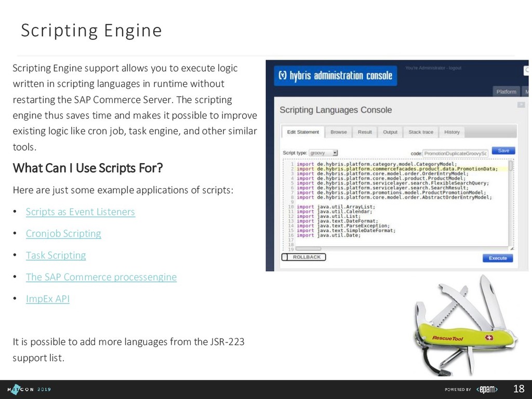532x399 pixels.
Task: Click the logout link in the header
Action: [455, 68]
